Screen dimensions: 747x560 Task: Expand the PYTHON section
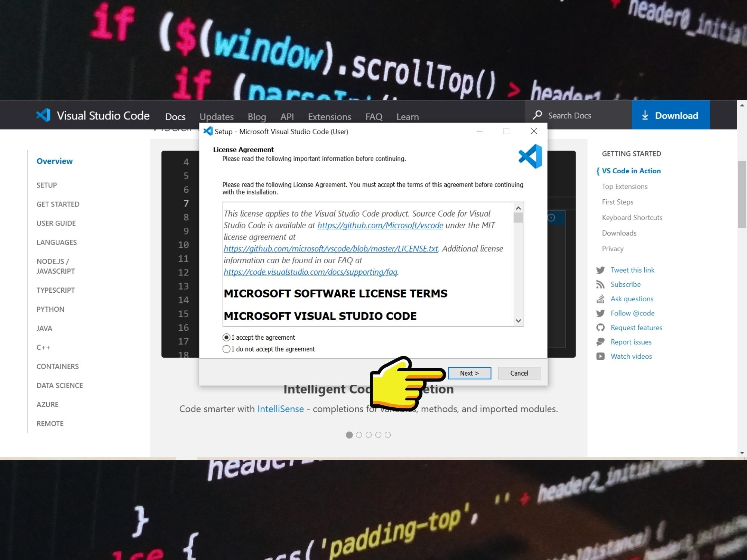pos(50,309)
